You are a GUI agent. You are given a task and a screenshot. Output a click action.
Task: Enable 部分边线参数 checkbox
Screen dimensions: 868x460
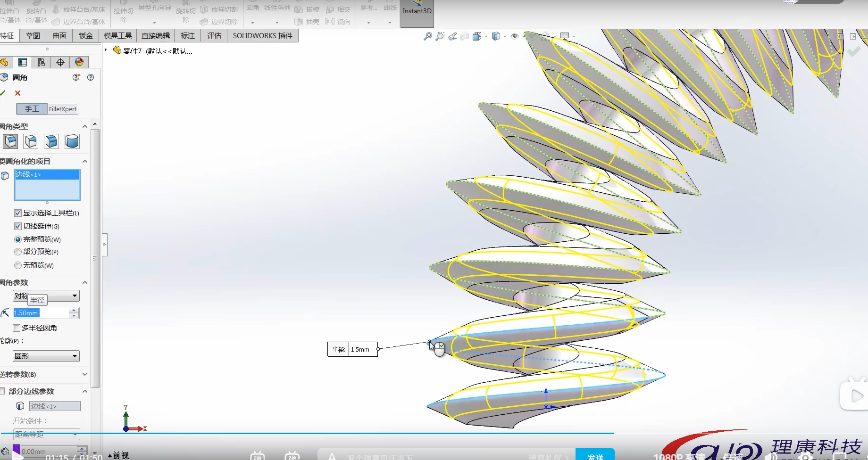pos(2,391)
